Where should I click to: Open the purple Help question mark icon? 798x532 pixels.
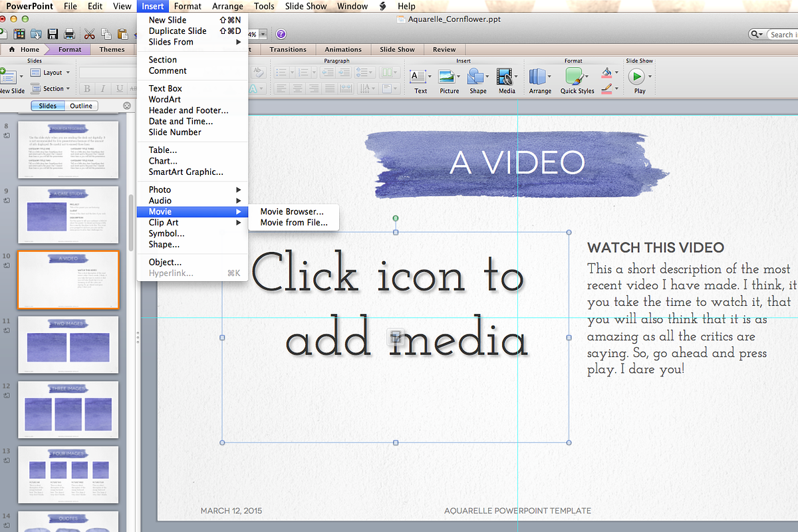pos(281,34)
